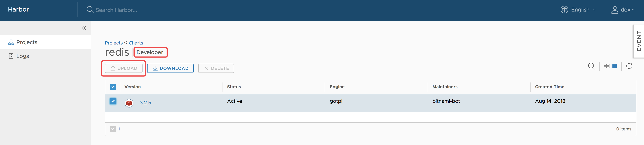The image size is (644, 145).
Task: Upload a new chart version
Action: pos(123,68)
